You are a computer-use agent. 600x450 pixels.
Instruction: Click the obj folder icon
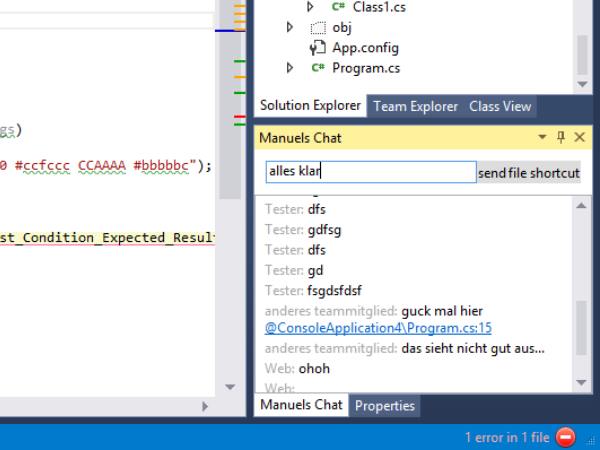(318, 27)
